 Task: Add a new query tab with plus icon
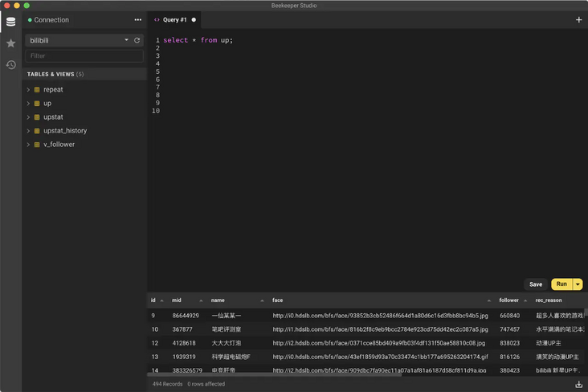click(578, 19)
